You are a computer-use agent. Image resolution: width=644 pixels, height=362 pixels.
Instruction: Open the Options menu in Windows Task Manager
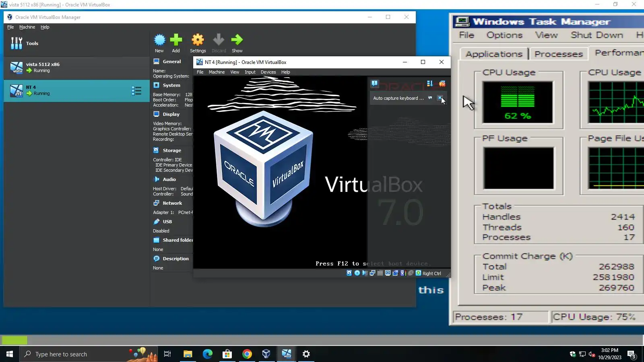click(x=504, y=35)
